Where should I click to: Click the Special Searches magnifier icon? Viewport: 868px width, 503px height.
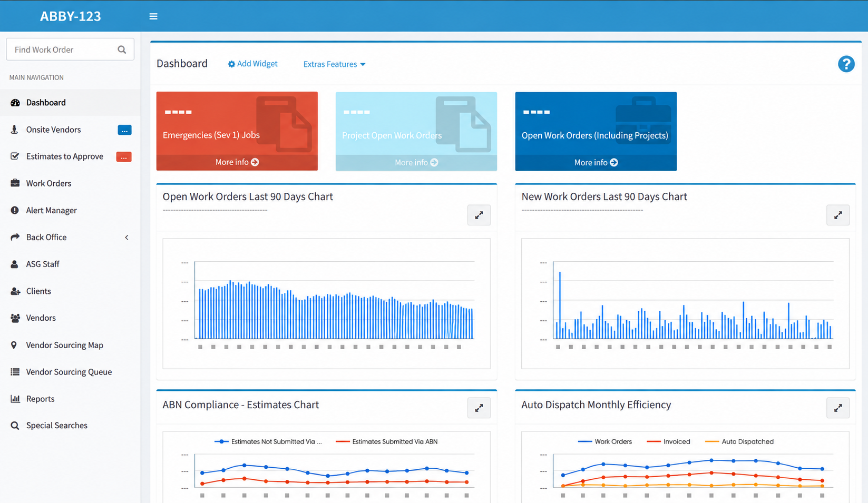click(x=15, y=426)
